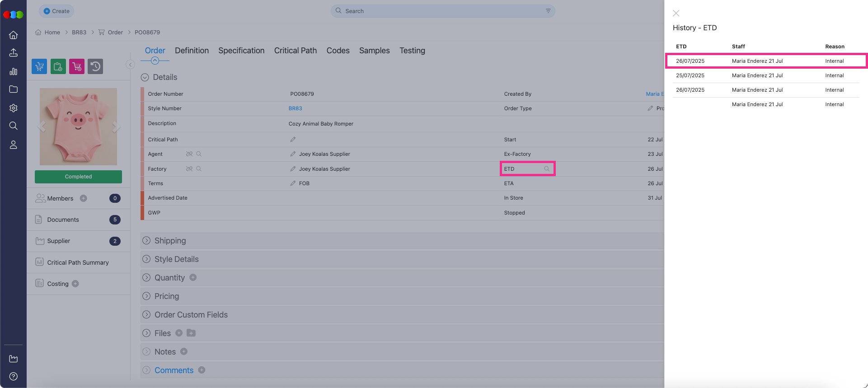868x388 pixels.
Task: Click the search filter icon in search bar
Action: [548, 11]
